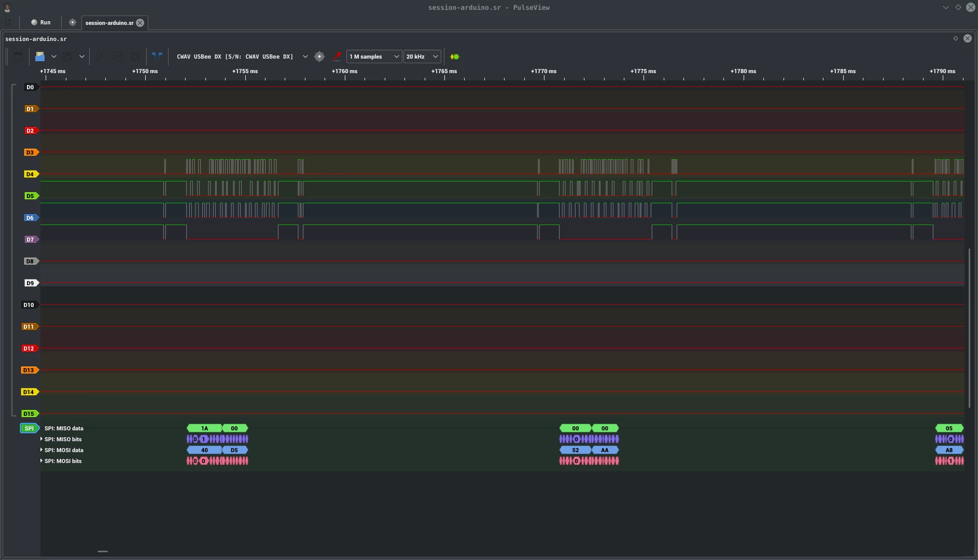Click the channel probe configuration icon
978x560 pixels.
(x=337, y=57)
